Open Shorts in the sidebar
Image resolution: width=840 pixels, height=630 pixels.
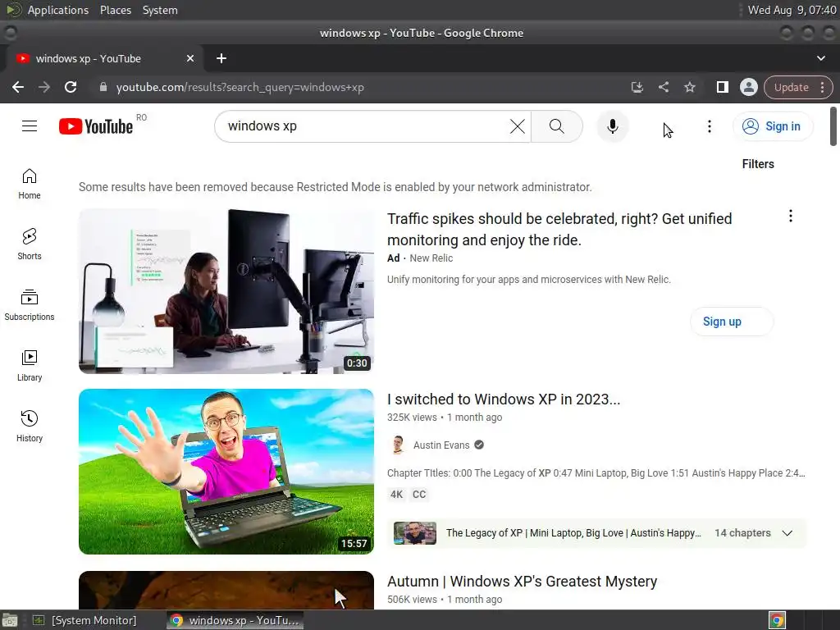coord(30,244)
